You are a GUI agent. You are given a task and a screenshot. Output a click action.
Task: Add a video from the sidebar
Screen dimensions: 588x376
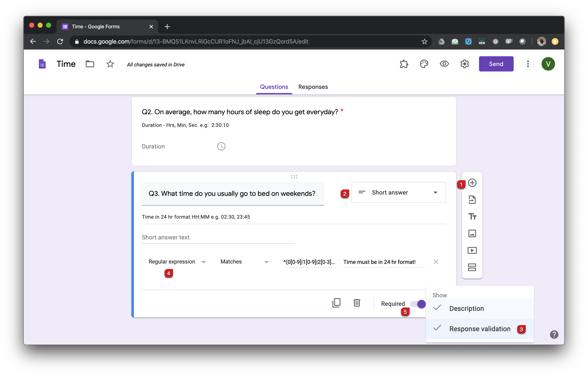(472, 250)
